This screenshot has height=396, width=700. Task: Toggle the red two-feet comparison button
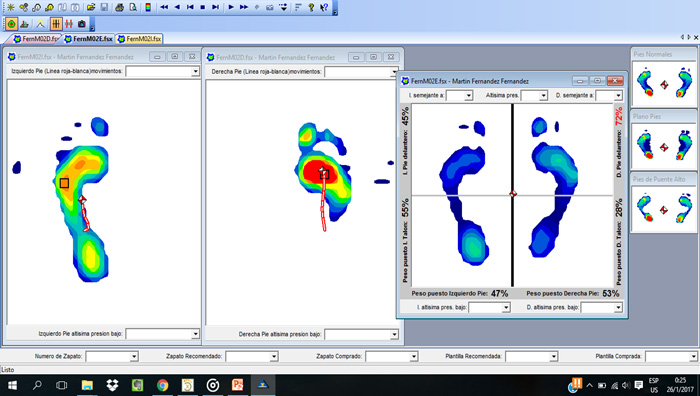69,24
